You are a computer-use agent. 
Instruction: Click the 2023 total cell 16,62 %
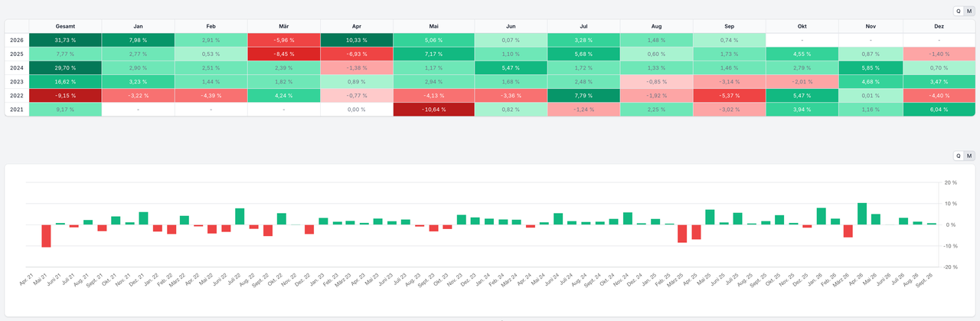(65, 81)
